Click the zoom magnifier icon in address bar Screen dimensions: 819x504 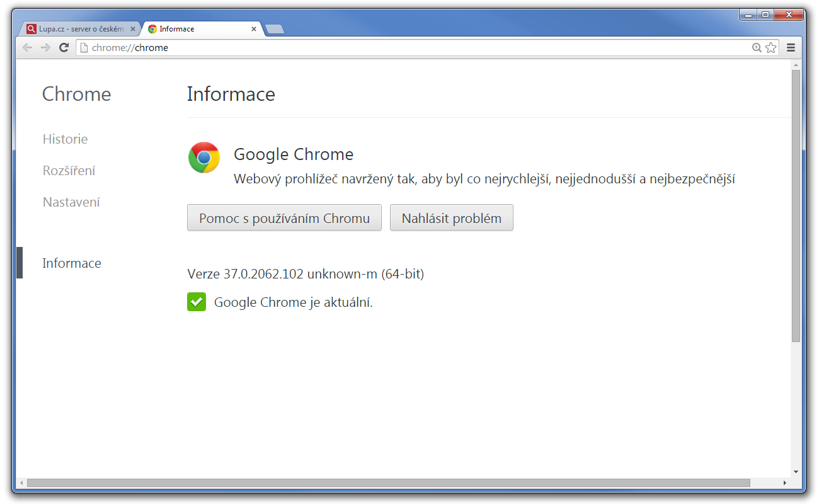coord(757,48)
